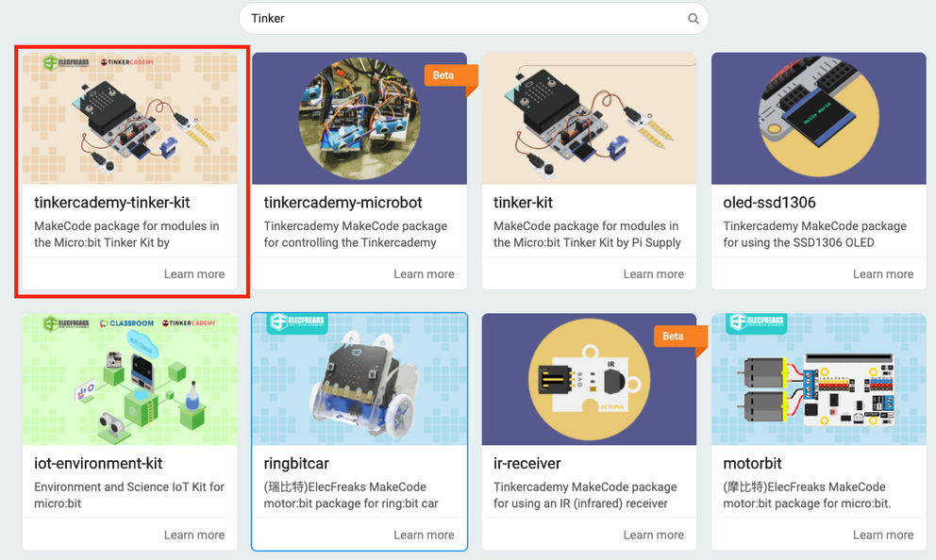Open the motorbit extension thumbnail
This screenshot has height=560, width=936.
818,379
